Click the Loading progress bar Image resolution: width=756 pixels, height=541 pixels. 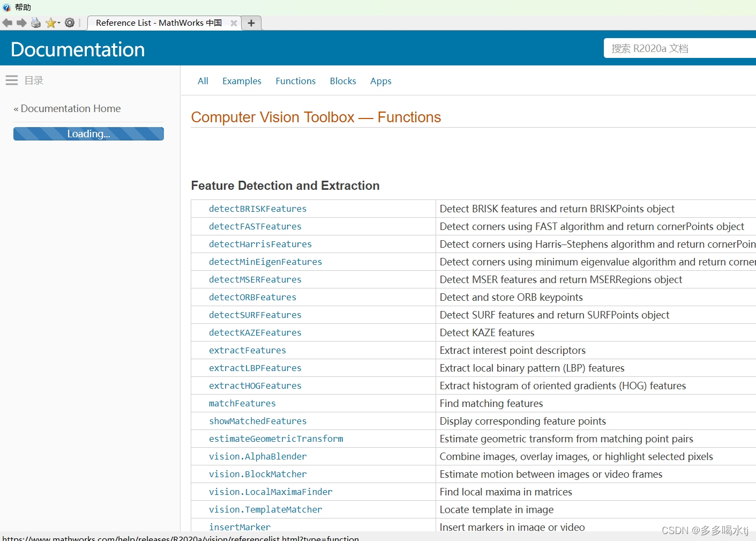tap(88, 134)
